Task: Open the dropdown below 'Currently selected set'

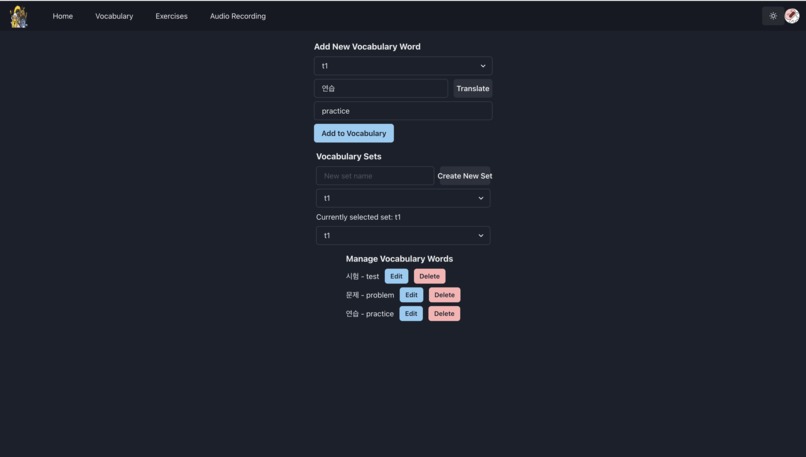Action: 403,235
